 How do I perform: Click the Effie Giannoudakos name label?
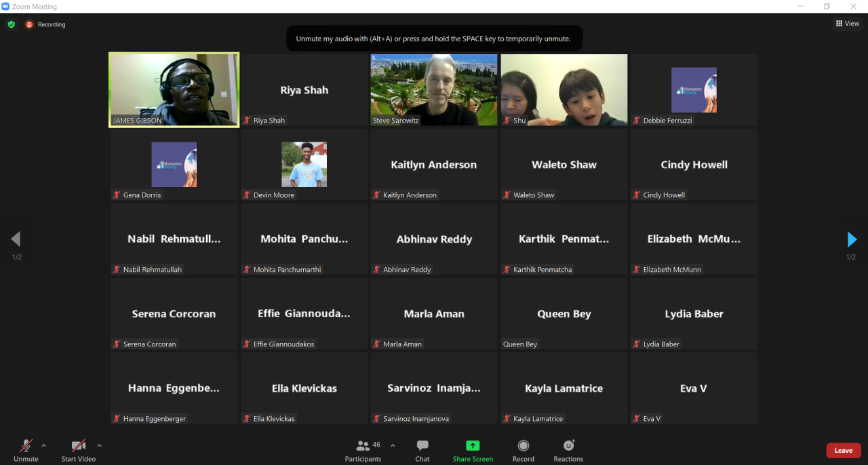pyautogui.click(x=284, y=344)
